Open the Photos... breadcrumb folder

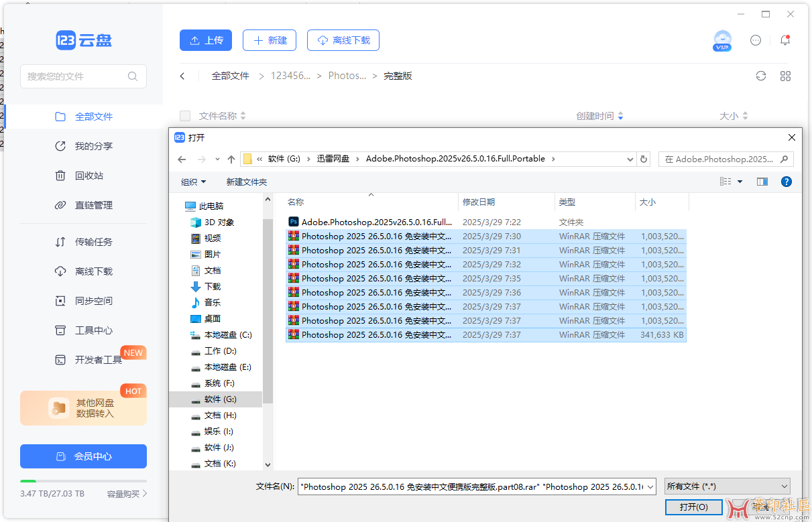pos(347,76)
